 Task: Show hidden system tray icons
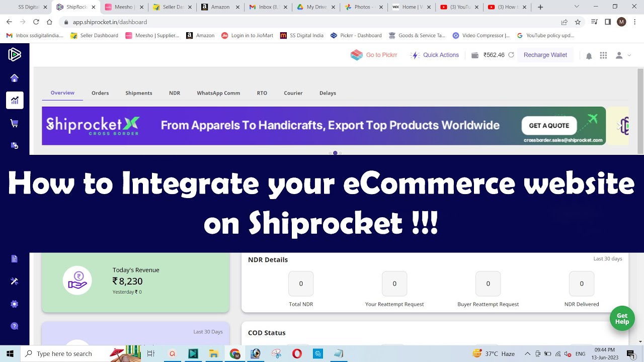527,354
